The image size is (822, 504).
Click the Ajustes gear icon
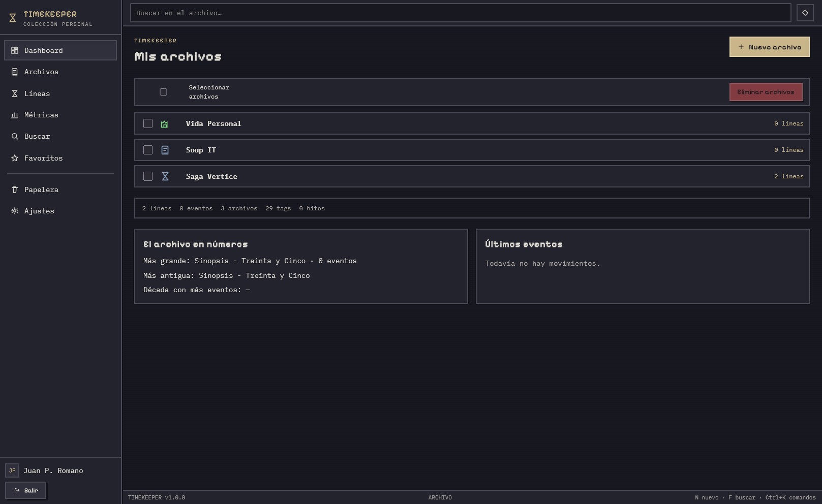tap(15, 211)
